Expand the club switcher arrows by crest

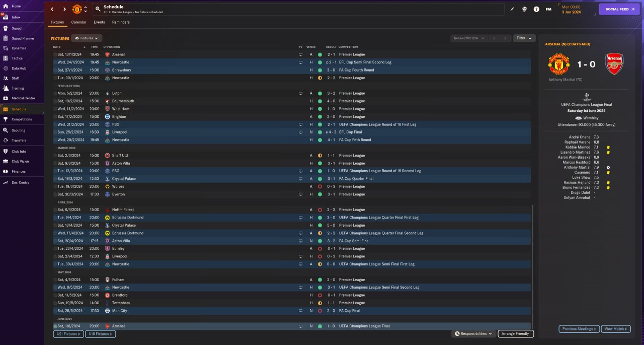(86, 9)
